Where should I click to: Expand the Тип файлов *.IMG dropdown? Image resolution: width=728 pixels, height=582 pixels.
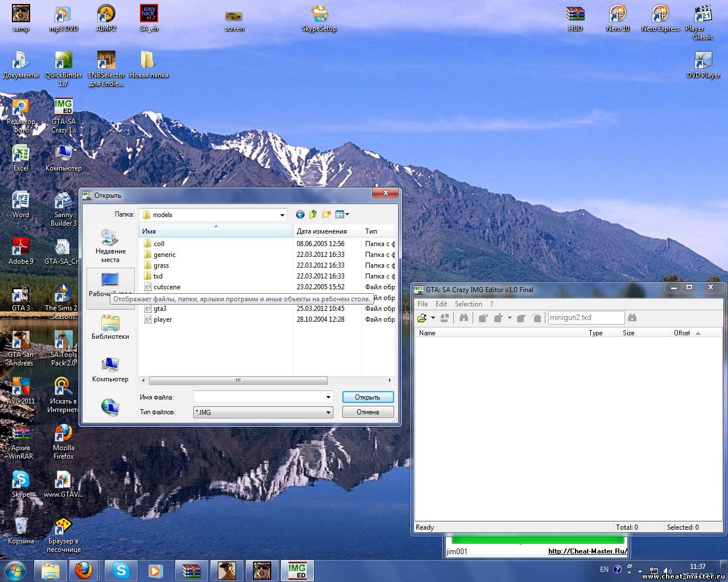(328, 413)
